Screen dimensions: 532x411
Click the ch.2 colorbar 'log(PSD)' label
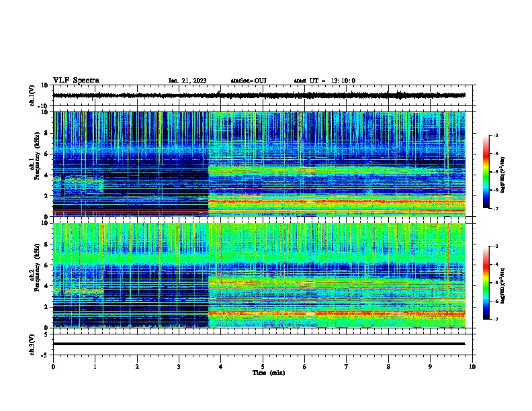coord(502,286)
